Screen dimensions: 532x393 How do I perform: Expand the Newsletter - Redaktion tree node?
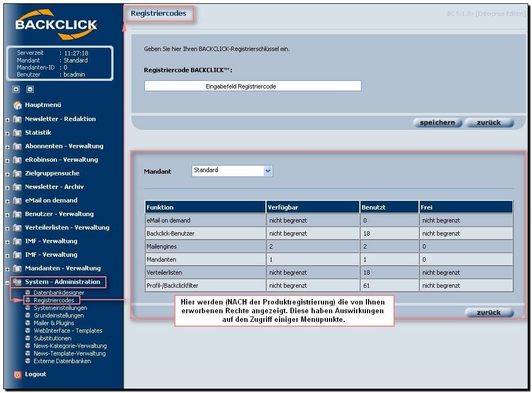click(x=8, y=119)
